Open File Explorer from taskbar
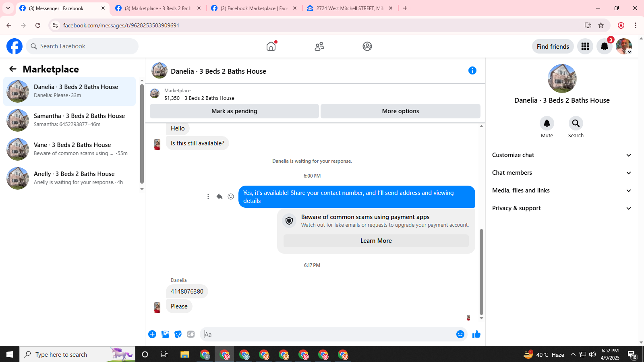The height and width of the screenshot is (362, 644). click(x=184, y=354)
